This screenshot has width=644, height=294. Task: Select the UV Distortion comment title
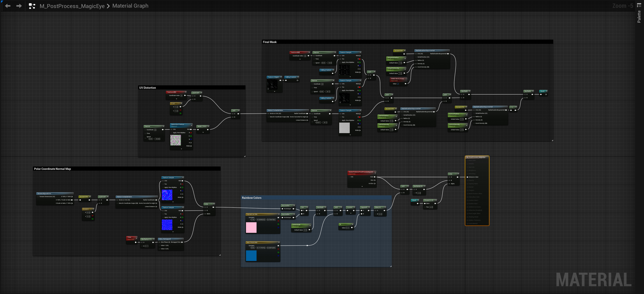[148, 88]
